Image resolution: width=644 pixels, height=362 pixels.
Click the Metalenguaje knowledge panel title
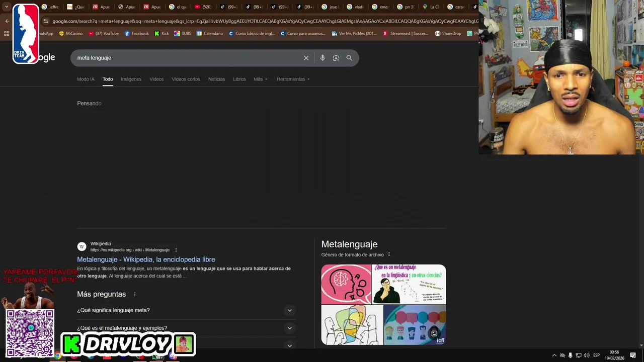click(x=349, y=244)
